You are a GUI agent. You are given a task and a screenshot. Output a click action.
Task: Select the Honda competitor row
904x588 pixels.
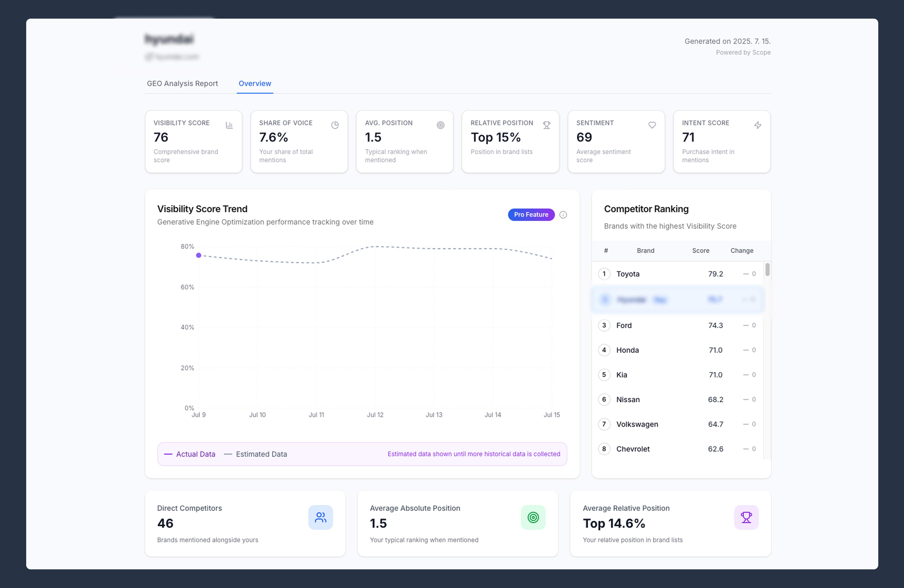pyautogui.click(x=677, y=350)
